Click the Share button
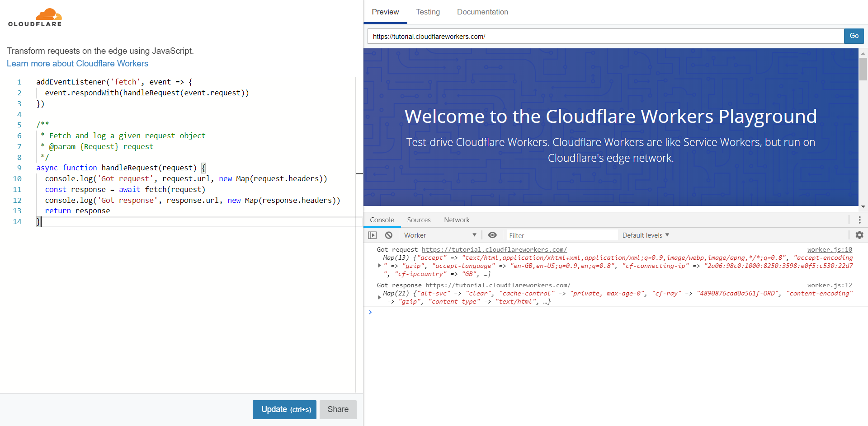Viewport: 868px width, 426px height. (x=338, y=409)
